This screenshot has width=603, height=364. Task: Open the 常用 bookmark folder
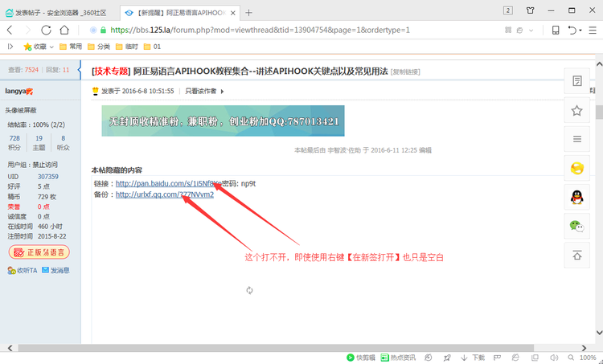tap(71, 47)
